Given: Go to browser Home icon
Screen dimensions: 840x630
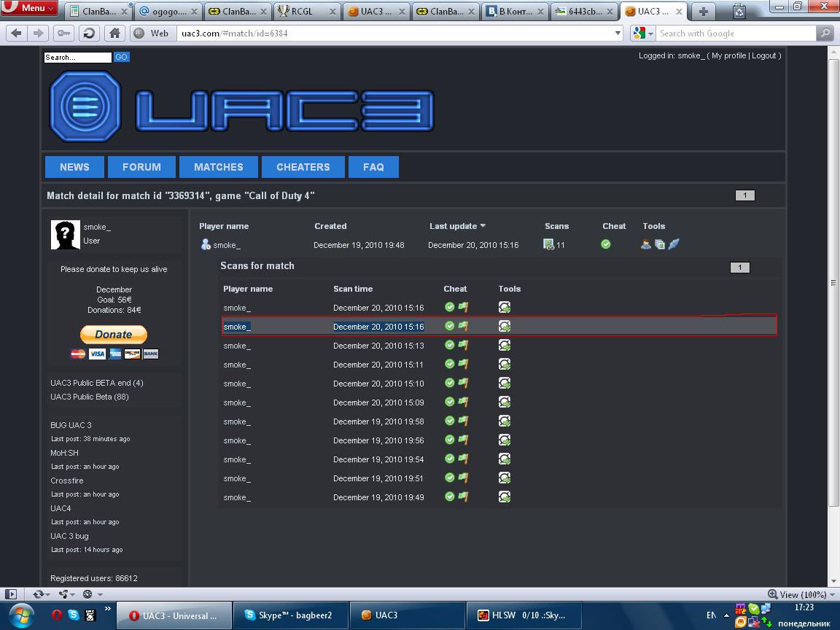Looking at the screenshot, I should click(114, 34).
